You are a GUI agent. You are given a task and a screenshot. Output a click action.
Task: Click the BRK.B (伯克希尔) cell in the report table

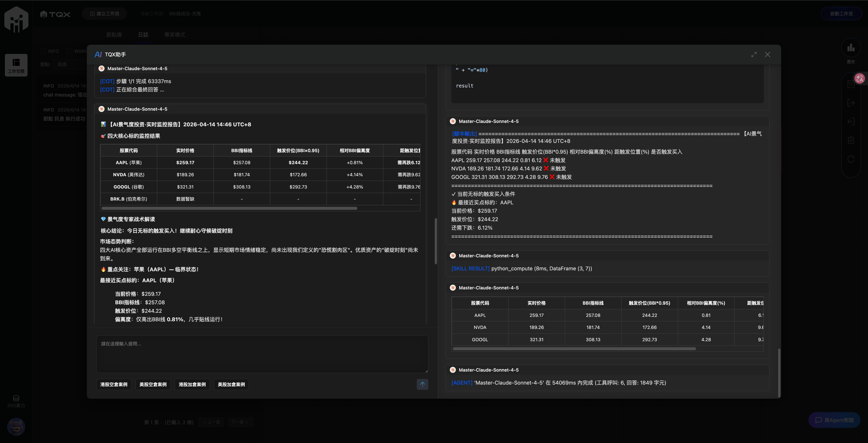point(129,199)
